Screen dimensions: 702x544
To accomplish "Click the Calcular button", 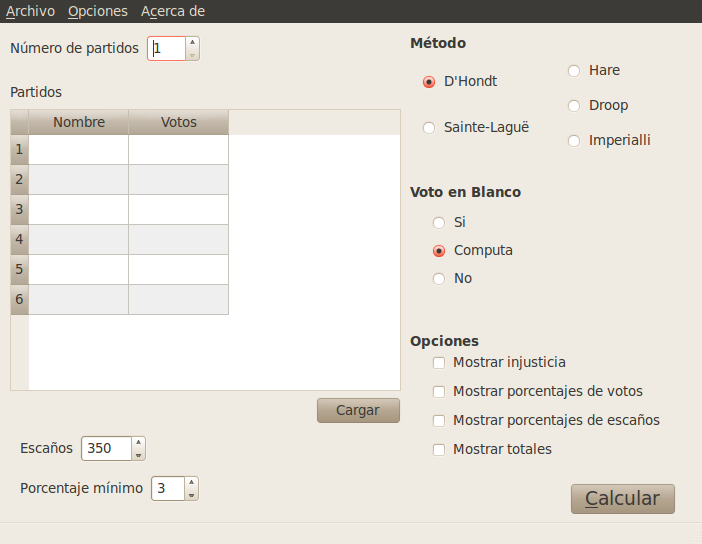I will (622, 498).
